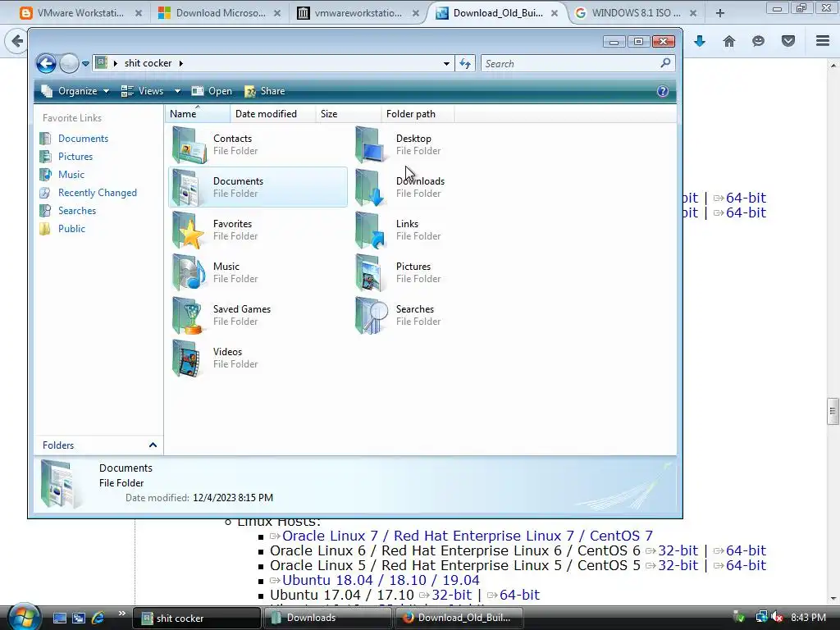The width and height of the screenshot is (840, 630).
Task: Select the Documents folder in file list
Action: (258, 187)
